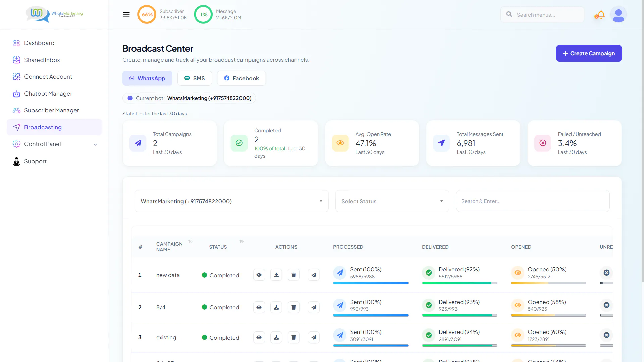The width and height of the screenshot is (644, 362).
Task: Delete the 8/4 campaign
Action: tap(293, 307)
